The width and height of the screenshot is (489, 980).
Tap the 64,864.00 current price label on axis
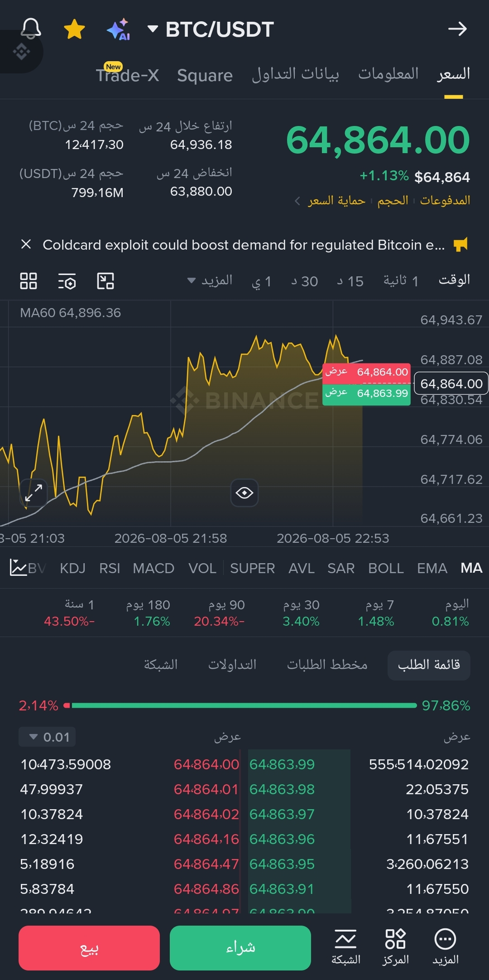point(451,384)
